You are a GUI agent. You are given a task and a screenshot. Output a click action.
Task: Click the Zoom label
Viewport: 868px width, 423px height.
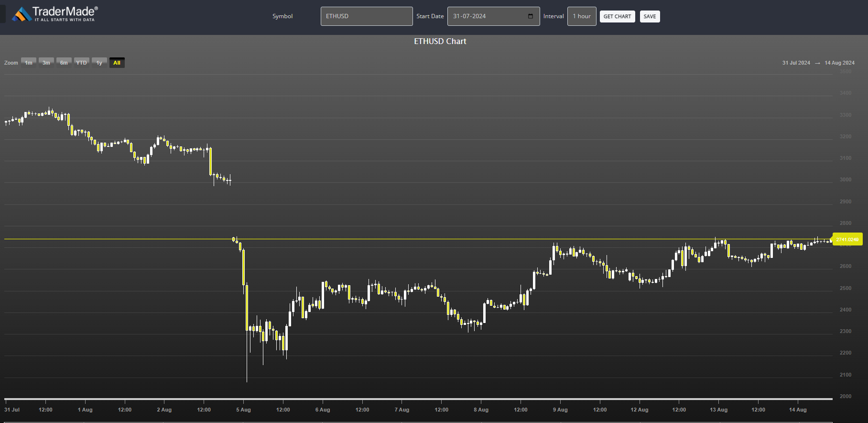11,63
